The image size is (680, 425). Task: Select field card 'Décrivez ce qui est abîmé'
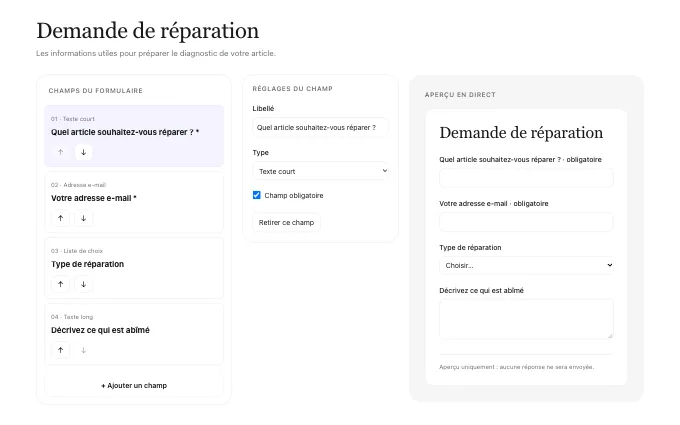(x=134, y=334)
